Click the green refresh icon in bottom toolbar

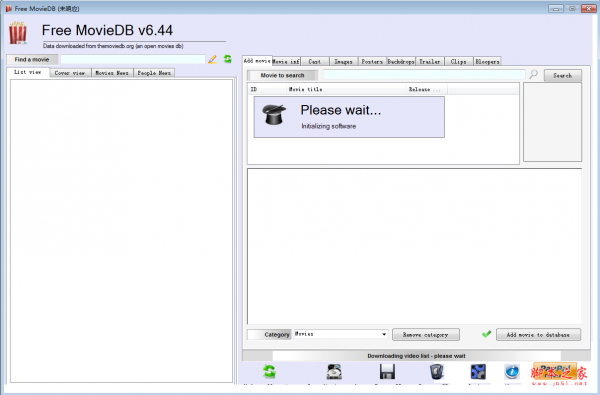pos(269,372)
